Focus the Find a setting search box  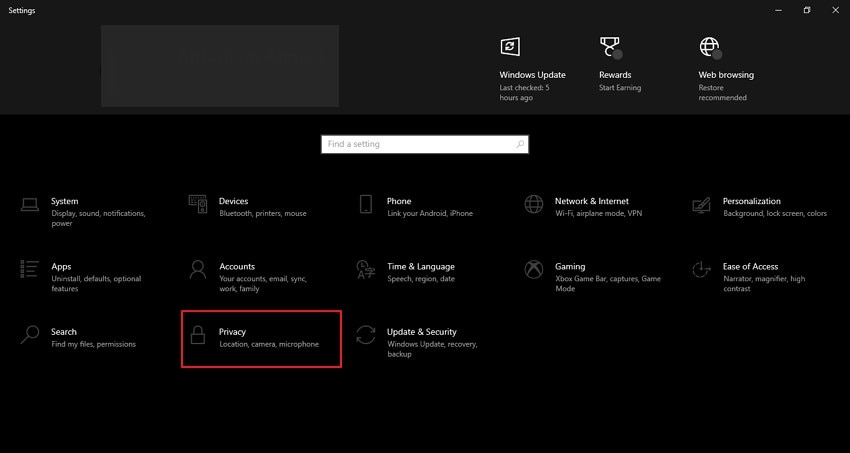[x=424, y=144]
